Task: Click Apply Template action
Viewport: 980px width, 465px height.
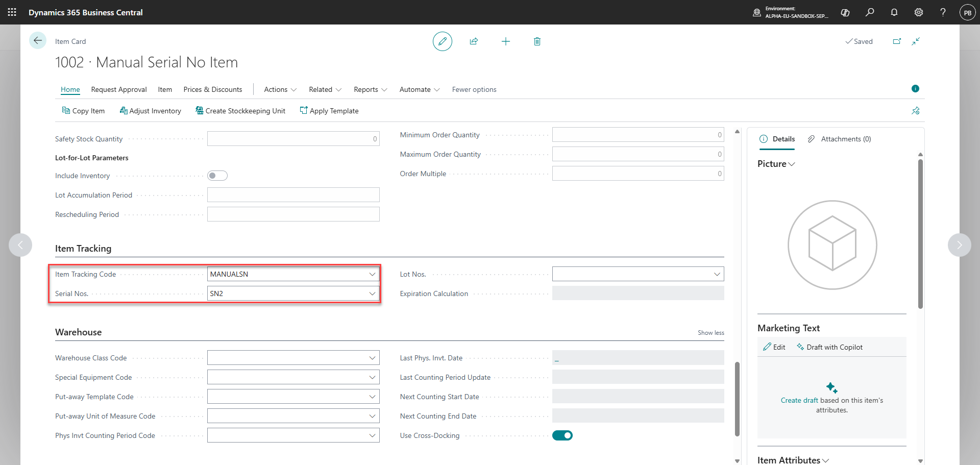Action: click(x=329, y=111)
